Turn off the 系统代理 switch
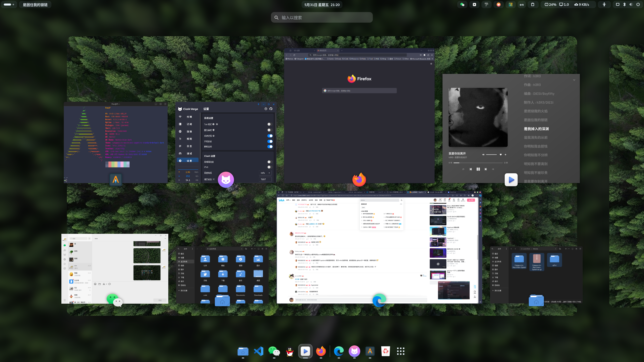Viewport: 644px width, 362px height. click(x=270, y=136)
